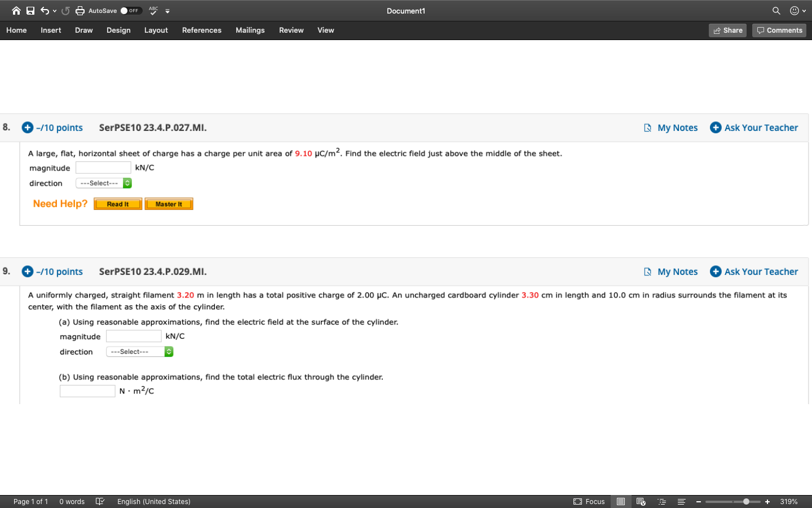Screen dimensions: 812x508
Task: Open the Draw tab
Action: pyautogui.click(x=84, y=30)
